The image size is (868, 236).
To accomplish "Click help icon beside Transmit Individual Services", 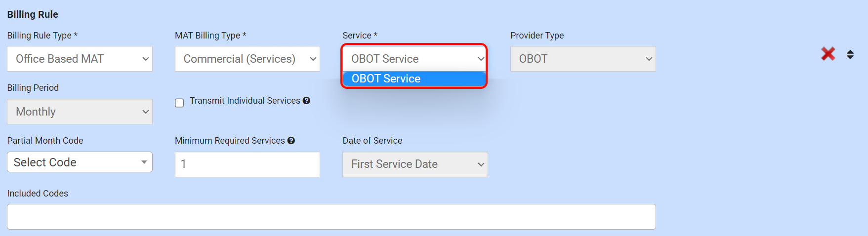I will 306,101.
